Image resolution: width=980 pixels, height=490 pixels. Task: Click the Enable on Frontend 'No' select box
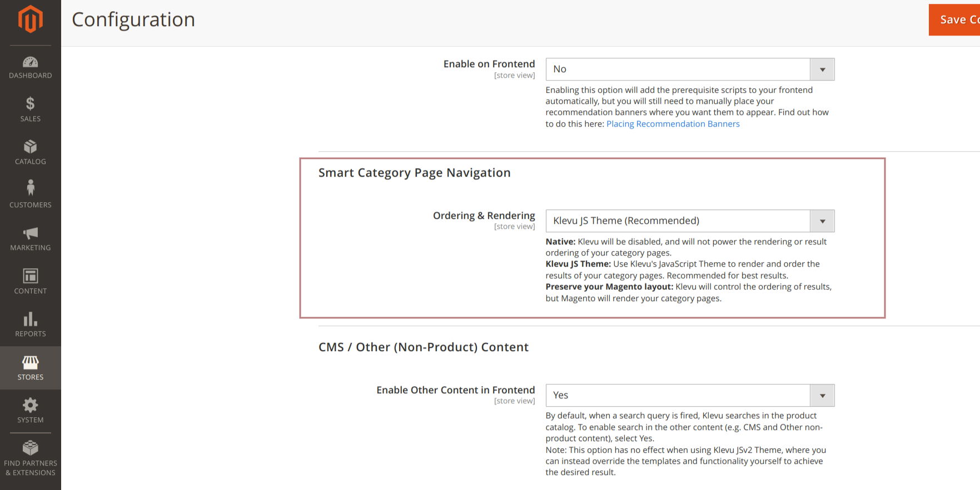pyautogui.click(x=677, y=69)
